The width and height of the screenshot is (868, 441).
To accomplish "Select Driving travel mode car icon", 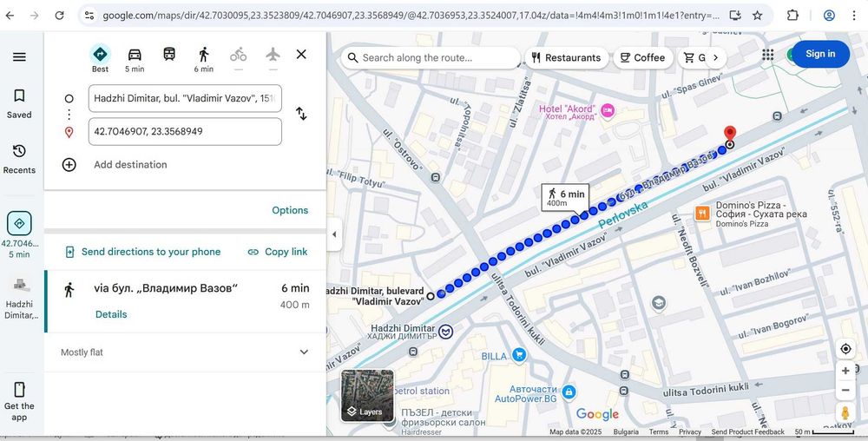I will coord(135,55).
